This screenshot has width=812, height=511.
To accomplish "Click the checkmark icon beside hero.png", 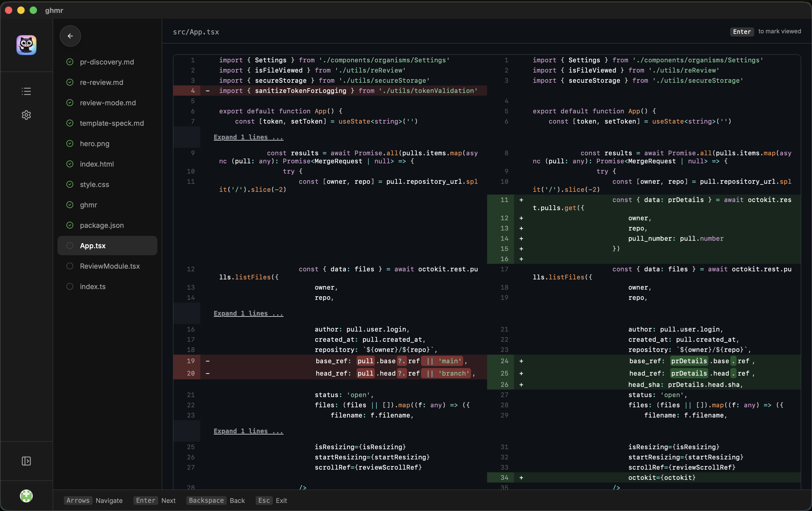I will (x=70, y=143).
